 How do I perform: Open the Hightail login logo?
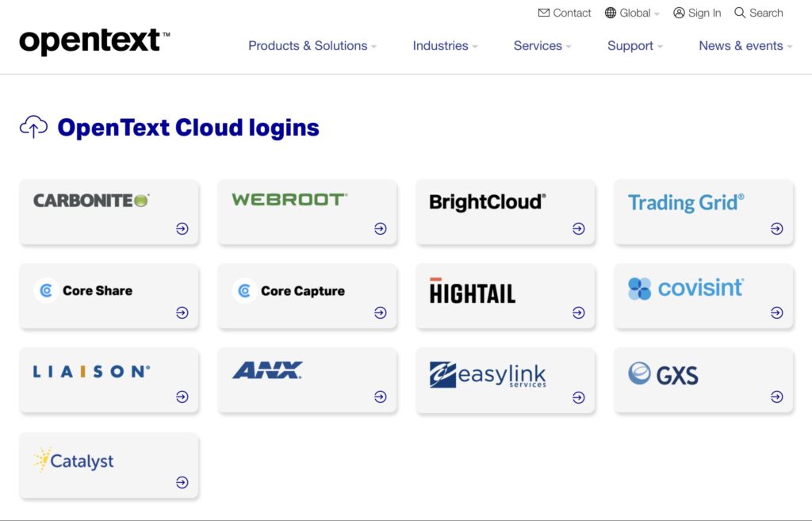[x=473, y=290]
